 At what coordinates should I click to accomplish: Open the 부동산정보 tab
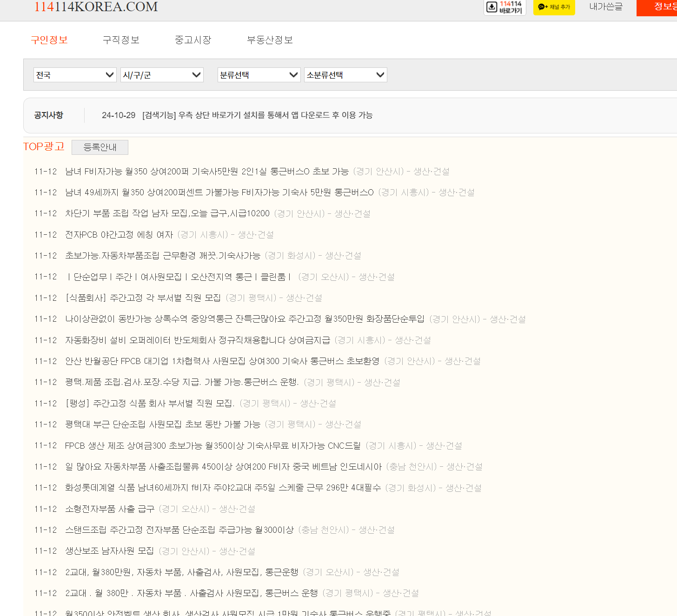[270, 40]
